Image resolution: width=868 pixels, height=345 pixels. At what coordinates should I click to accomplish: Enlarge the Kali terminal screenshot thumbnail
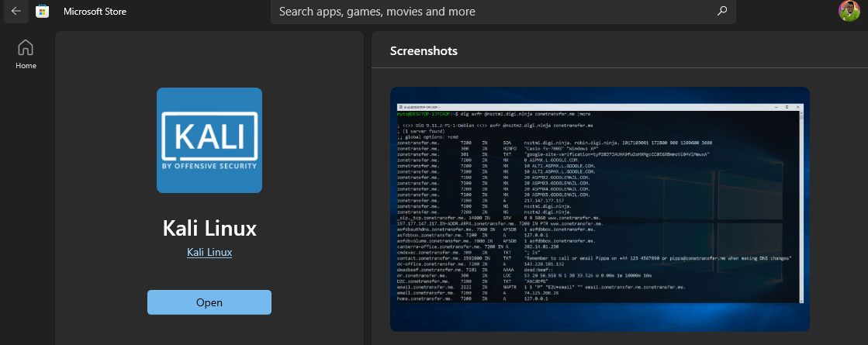click(600, 209)
